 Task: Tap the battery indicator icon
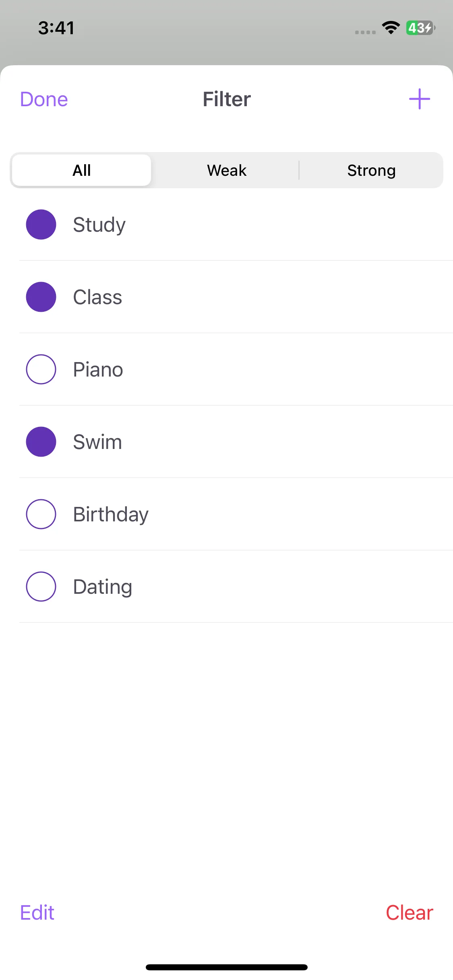[420, 28]
